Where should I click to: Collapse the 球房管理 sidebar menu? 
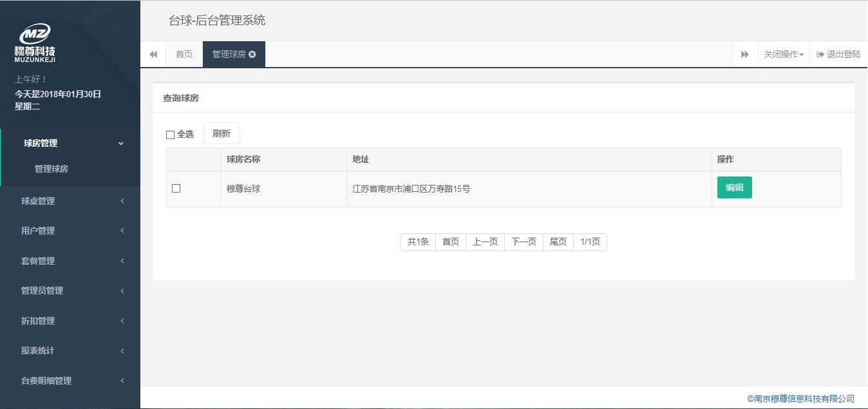(71, 143)
